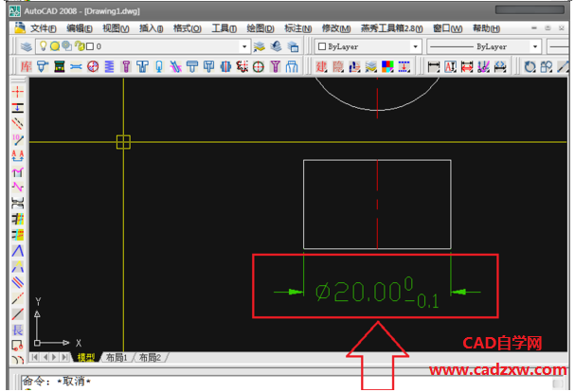Viewport: 575px width, 392px height.
Task: Open the 修改(M) menu
Action: (x=336, y=28)
